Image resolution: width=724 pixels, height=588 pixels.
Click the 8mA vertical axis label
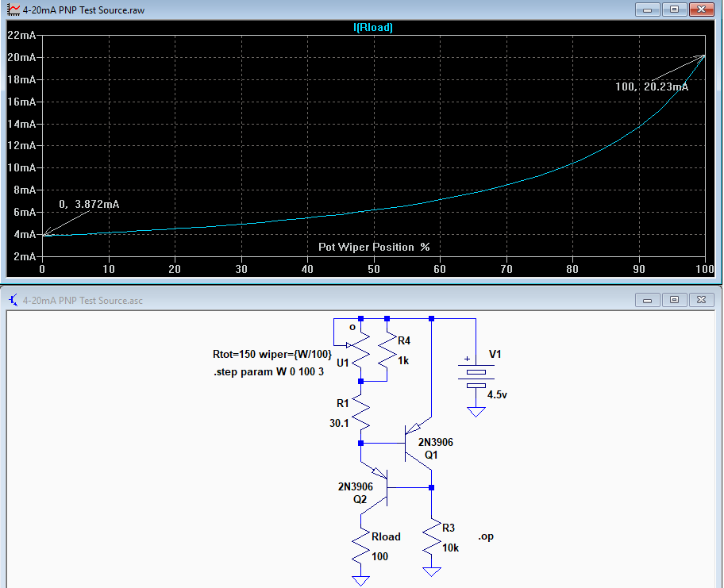(25, 190)
